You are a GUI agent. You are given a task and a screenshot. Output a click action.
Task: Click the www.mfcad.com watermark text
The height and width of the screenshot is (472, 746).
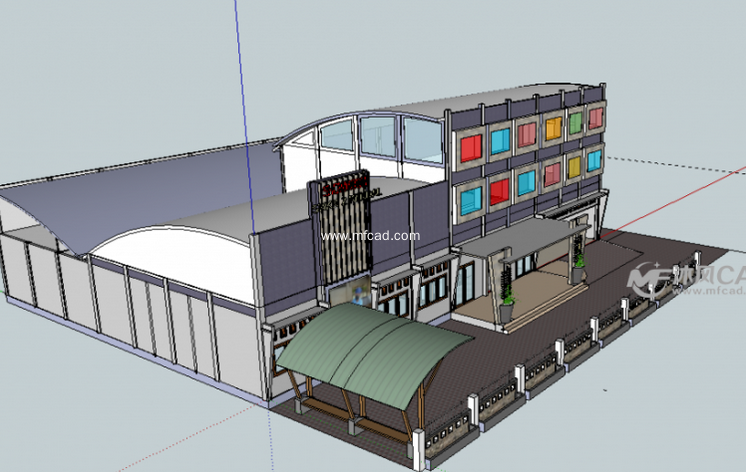coord(370,237)
